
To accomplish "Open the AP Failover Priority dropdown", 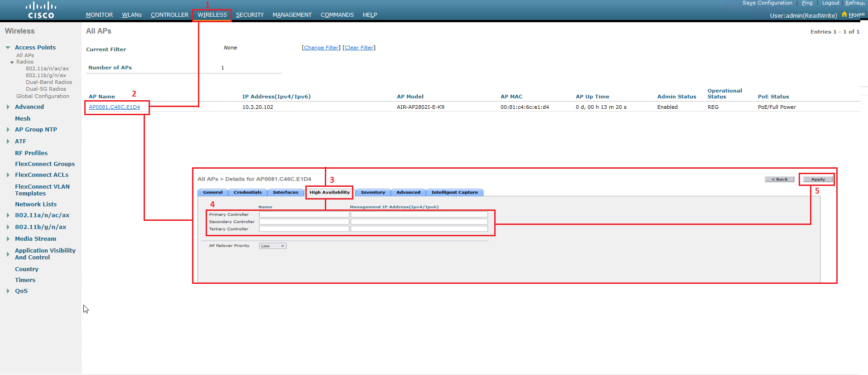I will [x=273, y=246].
